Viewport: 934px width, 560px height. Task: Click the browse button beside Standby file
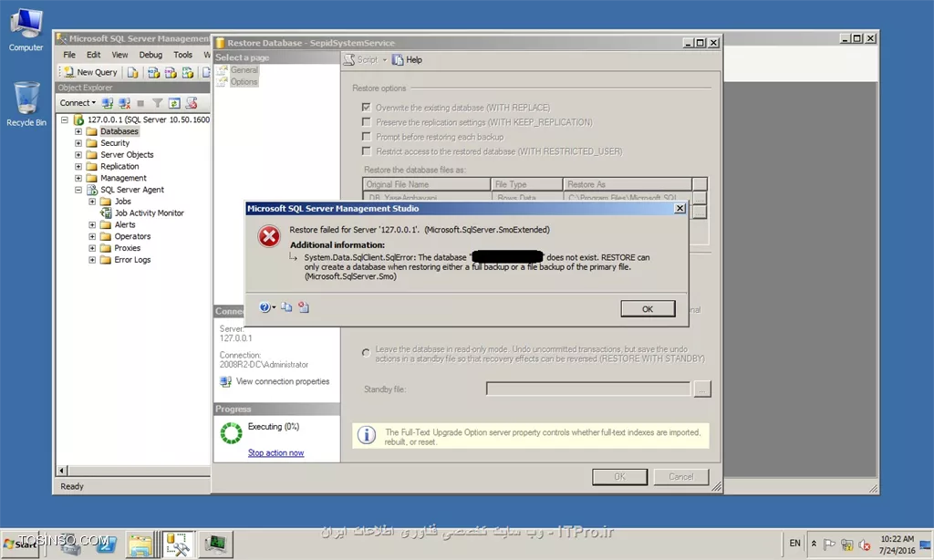[702, 389]
